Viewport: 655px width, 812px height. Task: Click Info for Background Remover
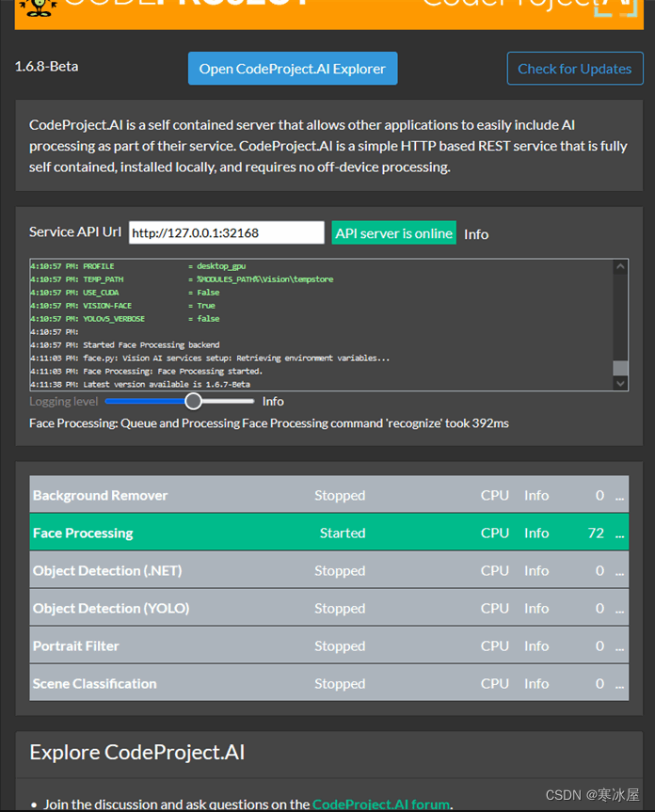(536, 496)
